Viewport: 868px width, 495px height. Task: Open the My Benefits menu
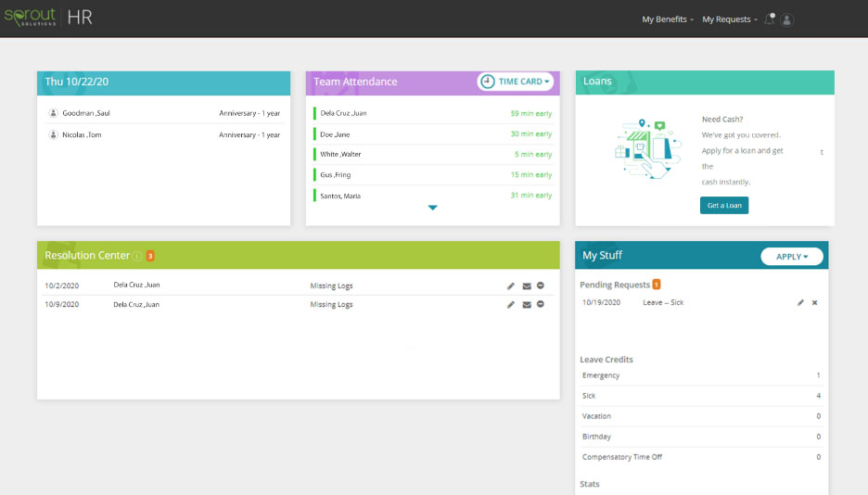(x=667, y=19)
